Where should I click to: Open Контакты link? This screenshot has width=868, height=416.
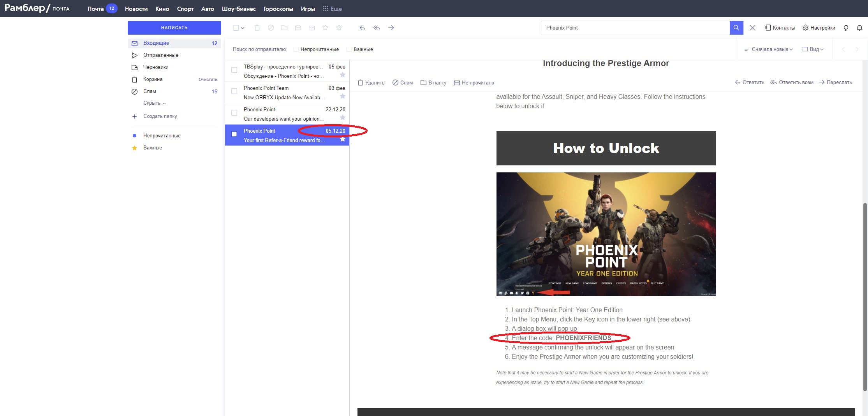coord(780,28)
